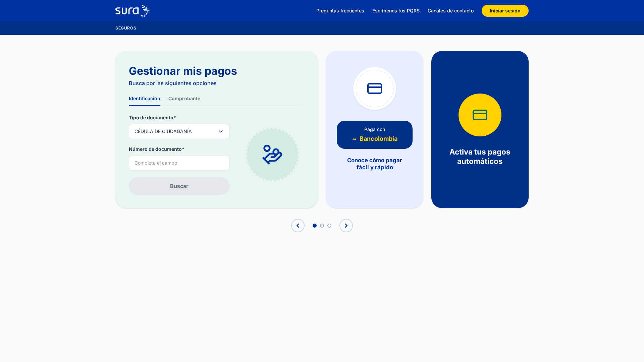Click the white circle credit card icon

(x=375, y=88)
